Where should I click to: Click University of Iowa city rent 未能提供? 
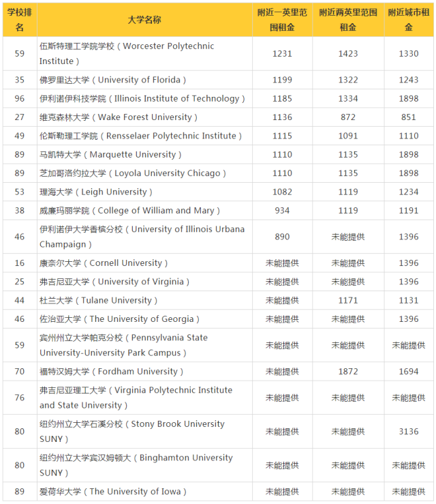(x=409, y=492)
